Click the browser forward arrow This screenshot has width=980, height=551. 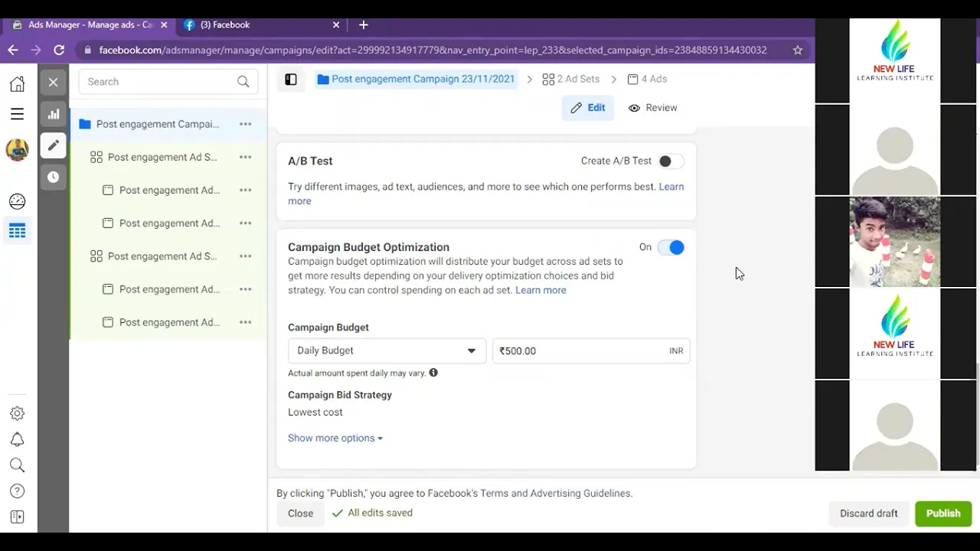point(36,50)
